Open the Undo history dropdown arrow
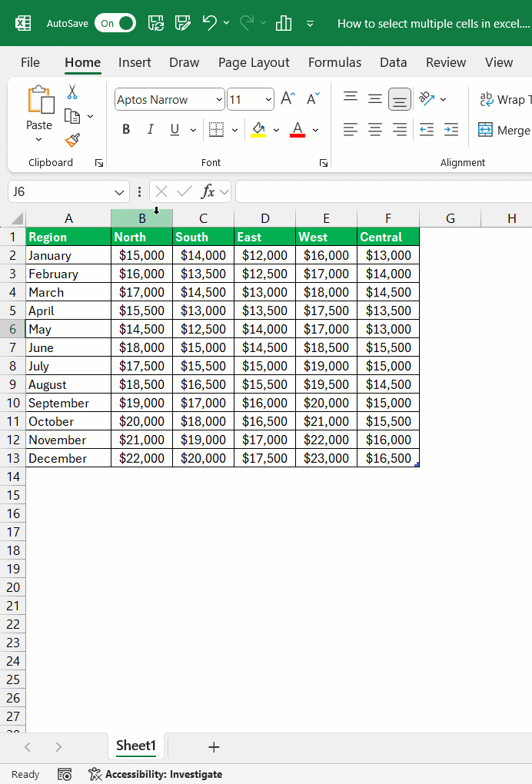Viewport: 532px width, 784px height. [x=227, y=23]
